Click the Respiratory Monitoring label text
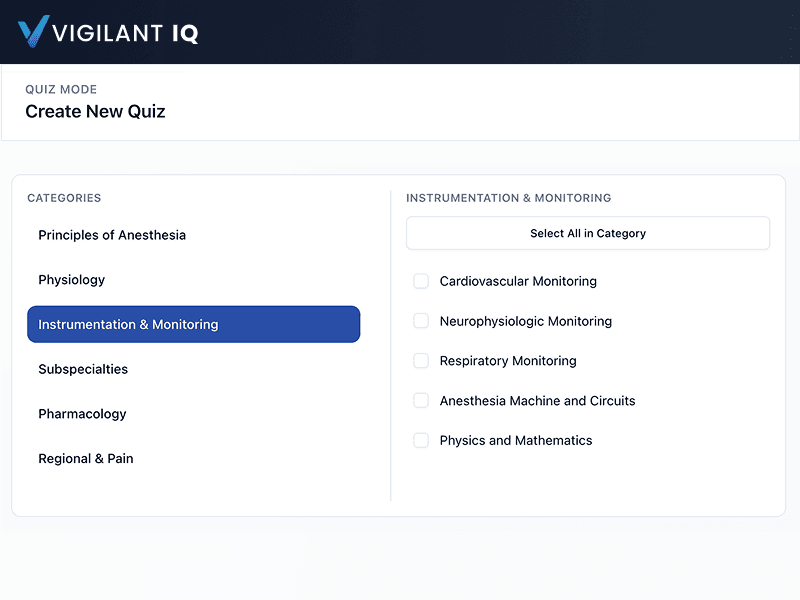The image size is (800, 600). pyautogui.click(x=508, y=361)
